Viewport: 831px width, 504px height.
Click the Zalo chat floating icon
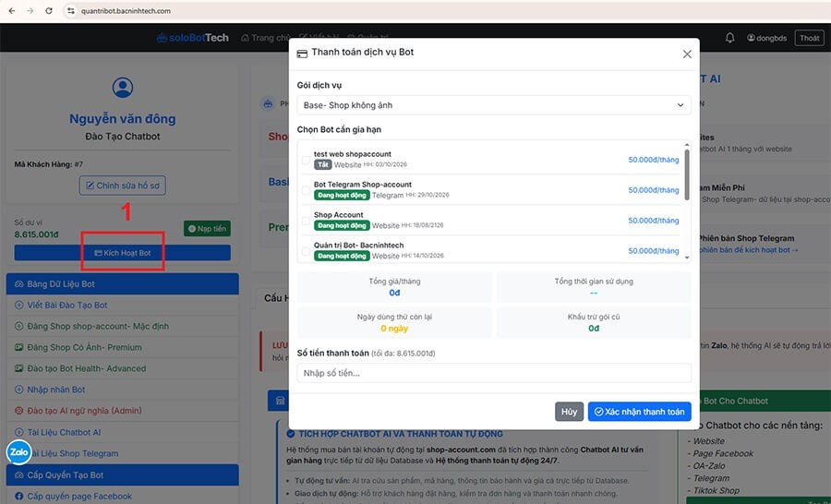coord(19,452)
